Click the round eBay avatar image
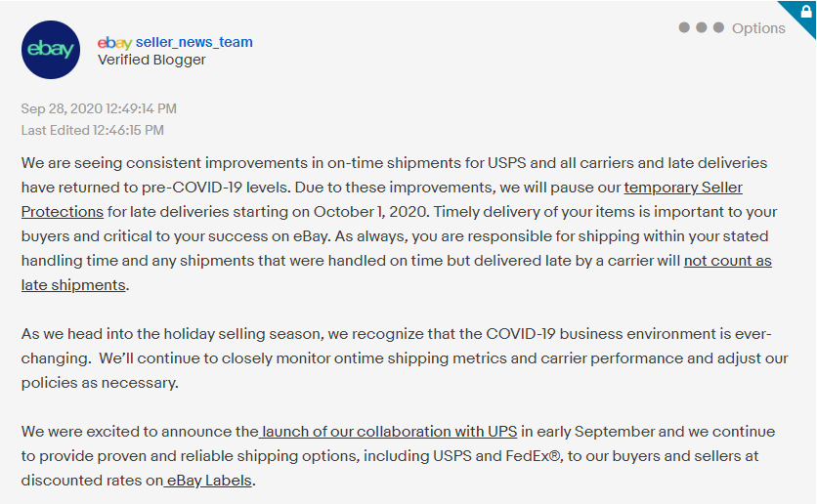The width and height of the screenshot is (817, 504). coord(51,49)
